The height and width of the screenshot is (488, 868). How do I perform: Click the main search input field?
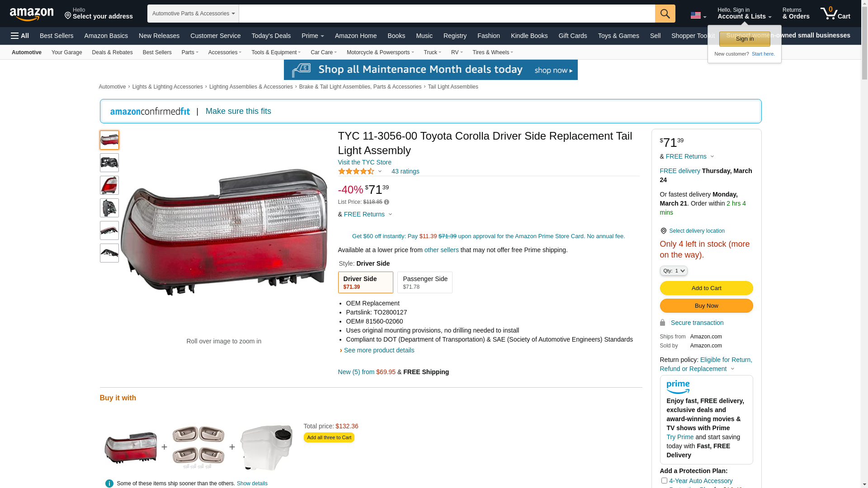[x=447, y=14]
